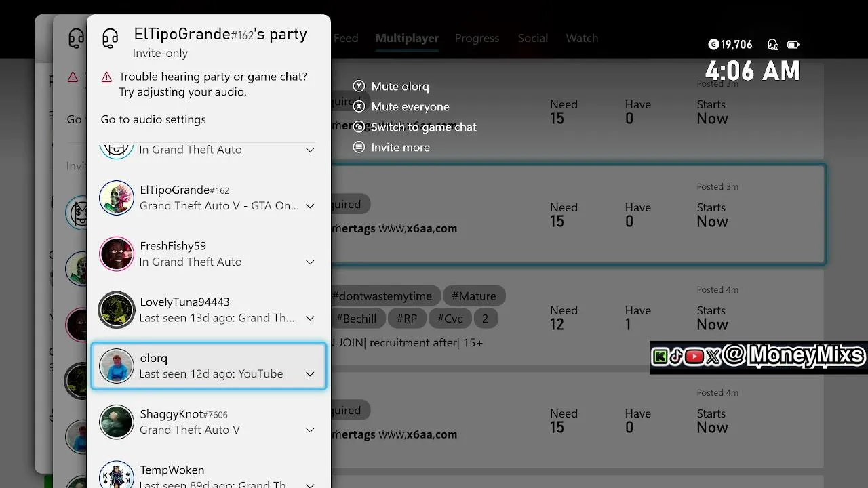This screenshot has height=488, width=868.
Task: Select the #Mature tag
Action: [474, 296]
